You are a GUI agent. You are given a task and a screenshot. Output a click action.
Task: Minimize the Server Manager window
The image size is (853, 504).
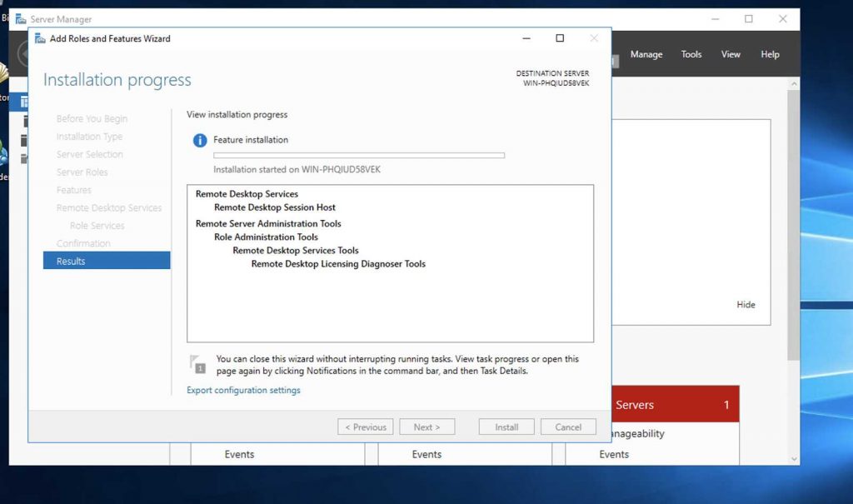(715, 18)
